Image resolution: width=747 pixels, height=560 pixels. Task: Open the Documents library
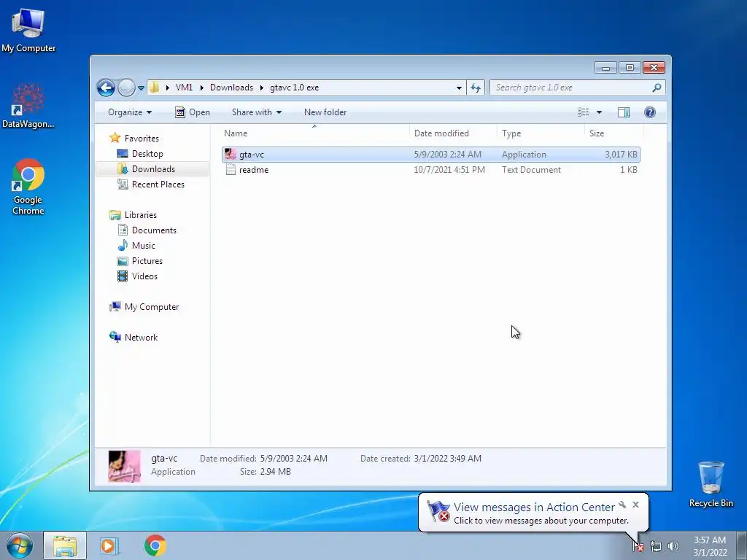(154, 230)
